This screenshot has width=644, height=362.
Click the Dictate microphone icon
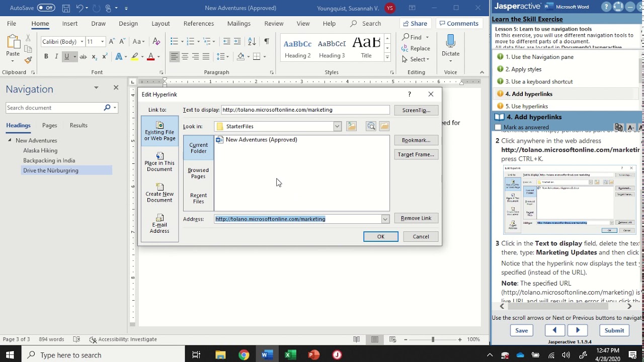[450, 42]
